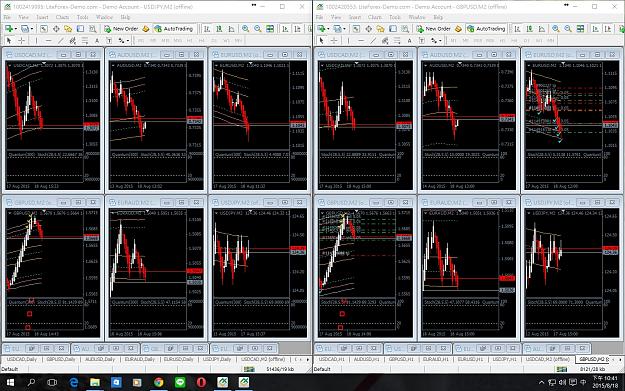Image resolution: width=625 pixels, height=391 pixels.
Task: Select the text label tool in right window
Action: (422, 40)
